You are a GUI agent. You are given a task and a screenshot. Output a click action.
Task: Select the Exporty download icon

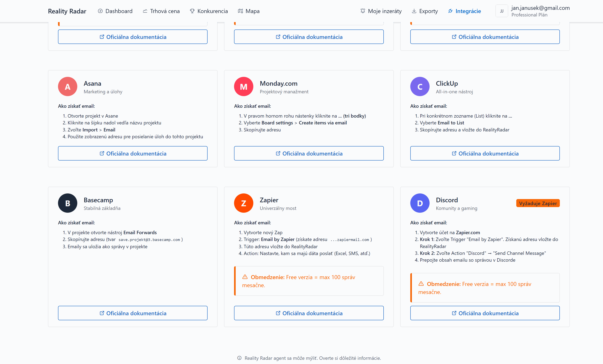(414, 11)
